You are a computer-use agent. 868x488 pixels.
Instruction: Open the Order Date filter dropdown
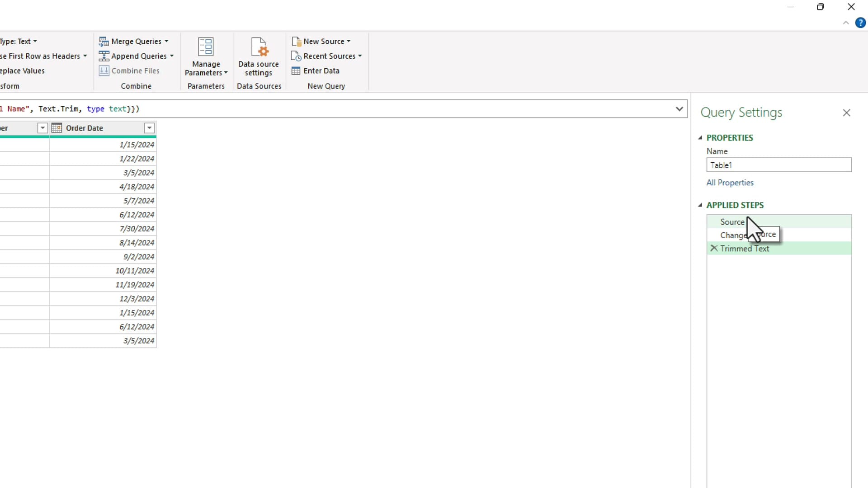point(149,128)
